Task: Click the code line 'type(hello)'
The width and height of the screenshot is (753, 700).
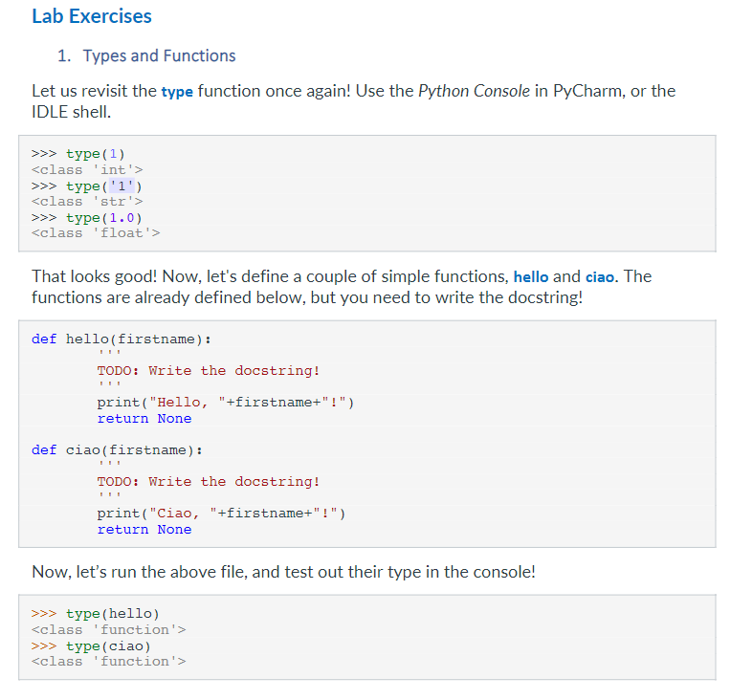Action: (95, 614)
